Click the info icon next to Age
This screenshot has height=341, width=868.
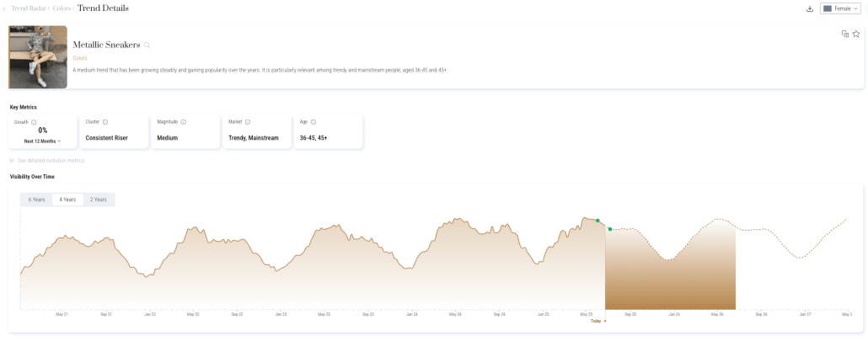(x=313, y=122)
